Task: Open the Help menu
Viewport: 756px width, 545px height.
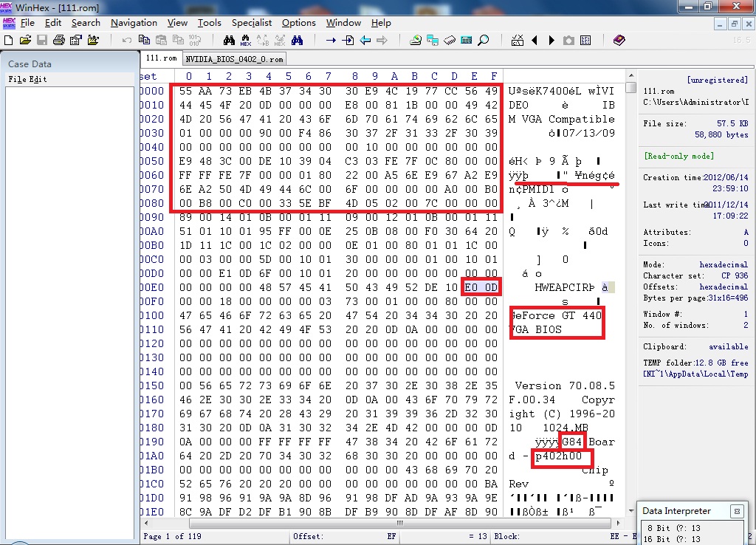Action: click(381, 23)
